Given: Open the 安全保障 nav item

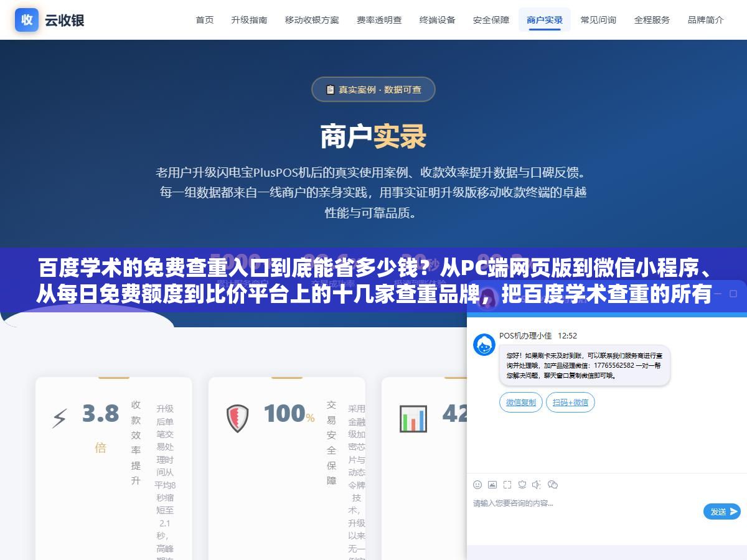Looking at the screenshot, I should click(491, 20).
